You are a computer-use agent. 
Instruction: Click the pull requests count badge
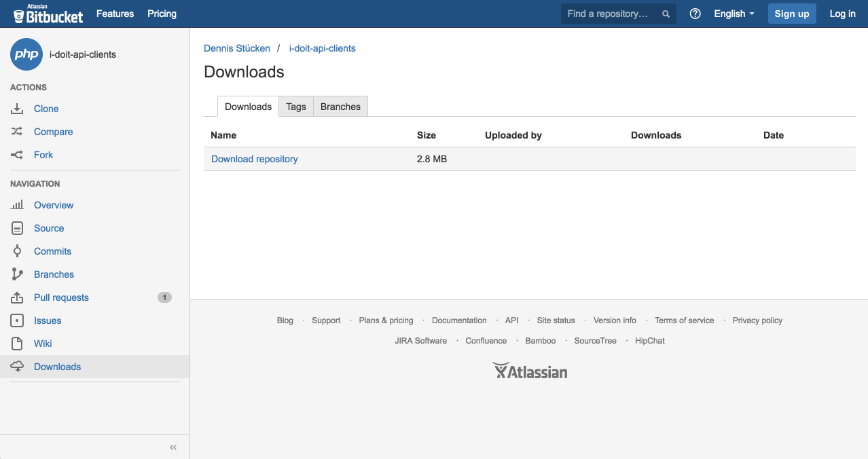pos(164,297)
